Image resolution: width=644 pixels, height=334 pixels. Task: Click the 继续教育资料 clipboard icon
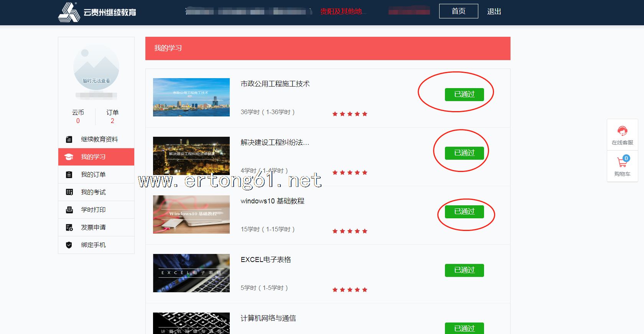pyautogui.click(x=69, y=139)
